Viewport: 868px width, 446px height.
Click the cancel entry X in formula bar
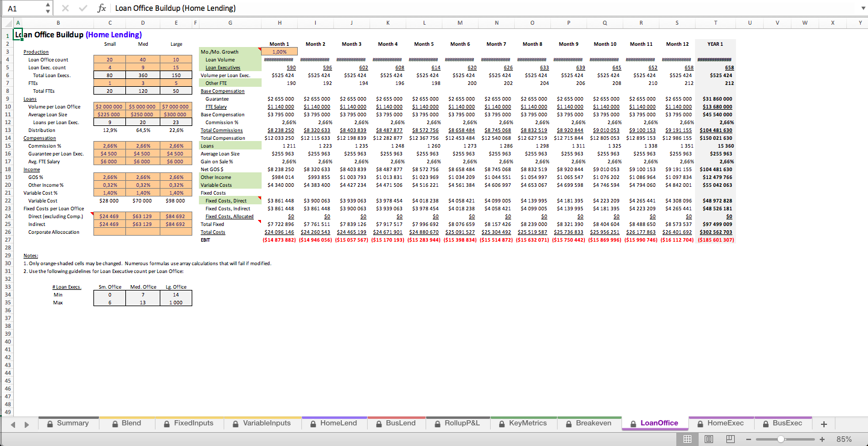tap(66, 8)
